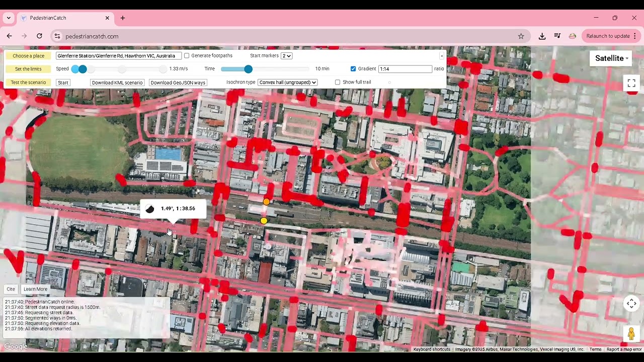
Task: Click log line 'Requesting elevation data.'
Action: [43, 323]
